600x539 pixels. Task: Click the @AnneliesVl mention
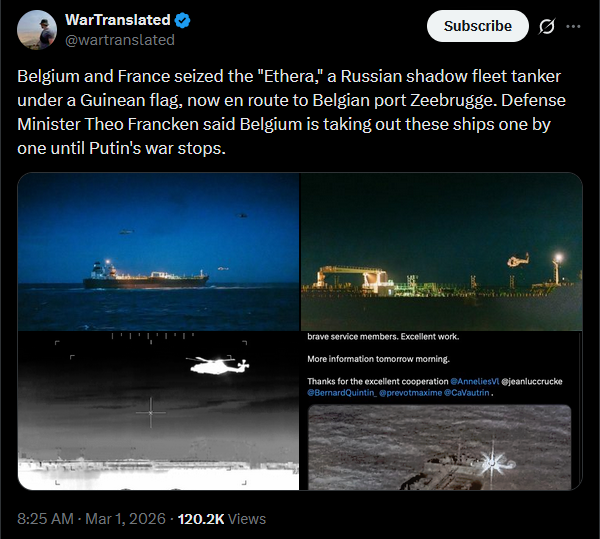[474, 381]
